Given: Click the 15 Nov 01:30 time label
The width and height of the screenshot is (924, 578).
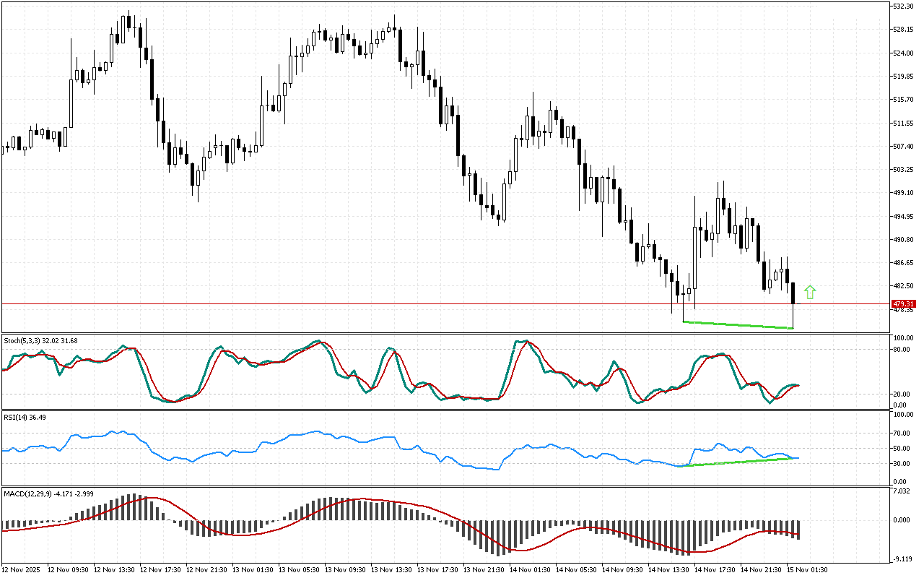Looking at the screenshot, I should [x=807, y=569].
